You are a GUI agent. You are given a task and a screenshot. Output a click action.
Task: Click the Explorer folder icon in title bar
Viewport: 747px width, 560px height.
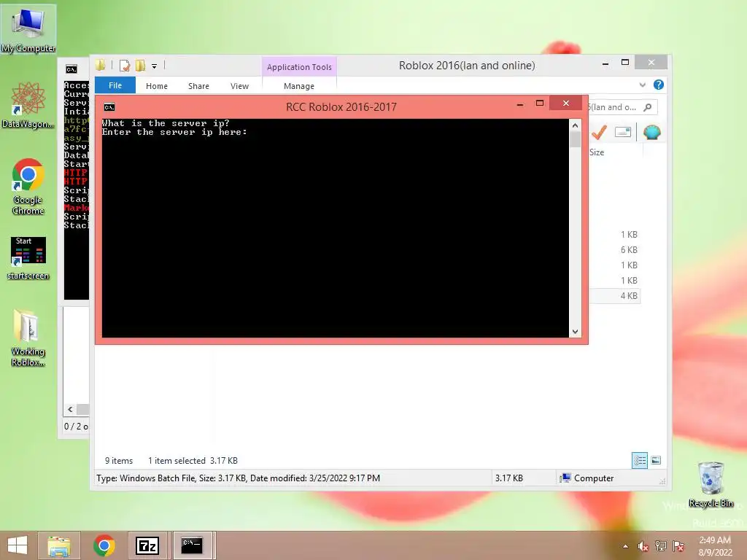[101, 65]
